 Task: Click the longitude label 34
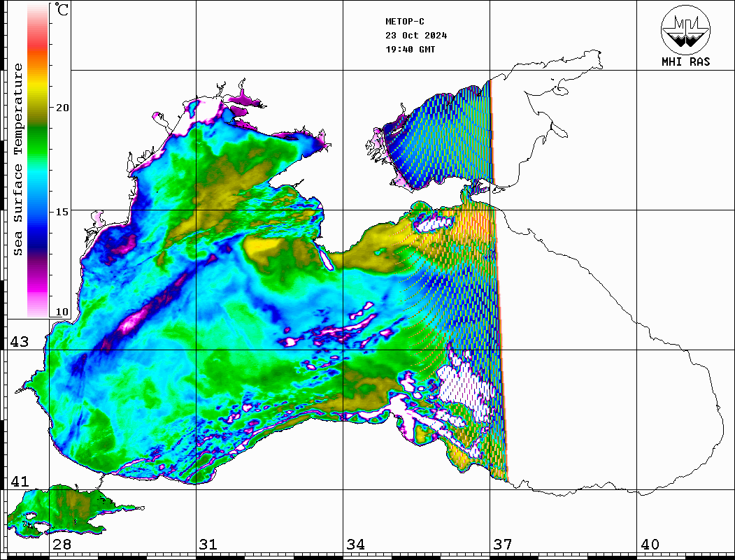pyautogui.click(x=355, y=545)
